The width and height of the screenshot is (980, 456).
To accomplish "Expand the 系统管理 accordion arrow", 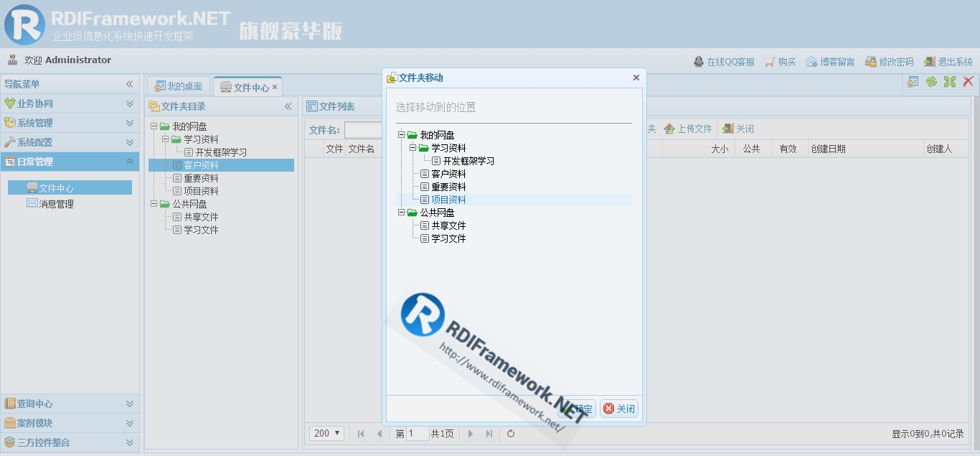I will pos(130,123).
